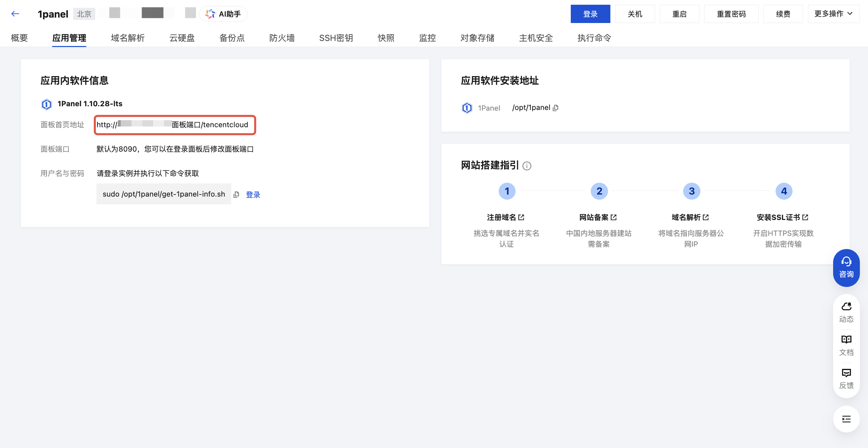Open the 域名解析 tab
The image size is (868, 448).
pyautogui.click(x=128, y=38)
